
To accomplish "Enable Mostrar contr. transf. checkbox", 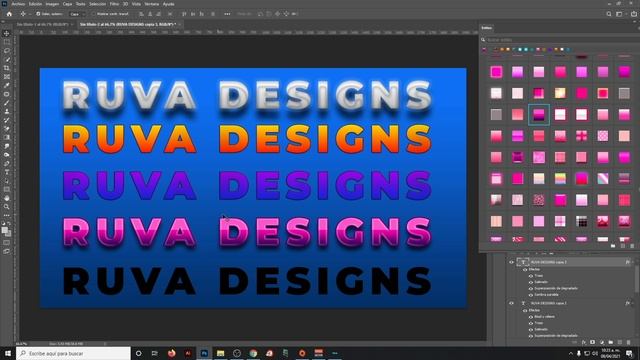I will [x=93, y=14].
